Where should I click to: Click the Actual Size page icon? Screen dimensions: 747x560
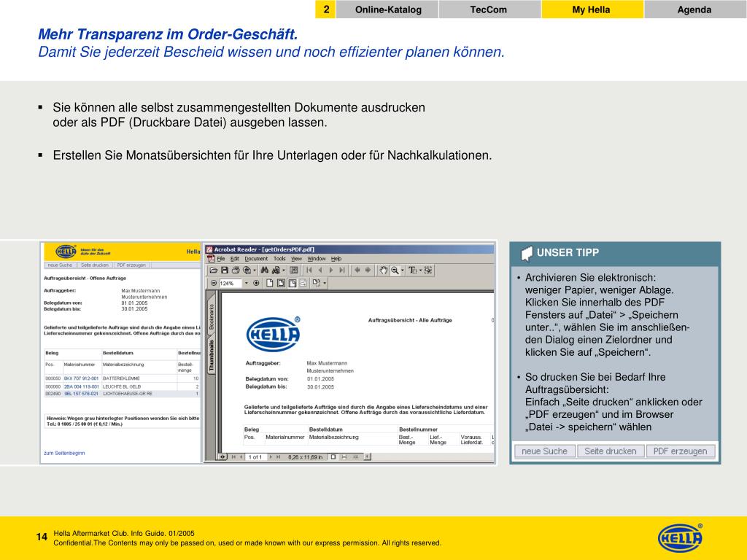tap(270, 283)
